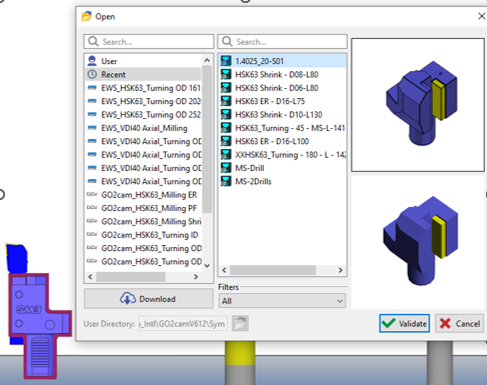
Task: Click the User Directory path field
Action: point(183,323)
